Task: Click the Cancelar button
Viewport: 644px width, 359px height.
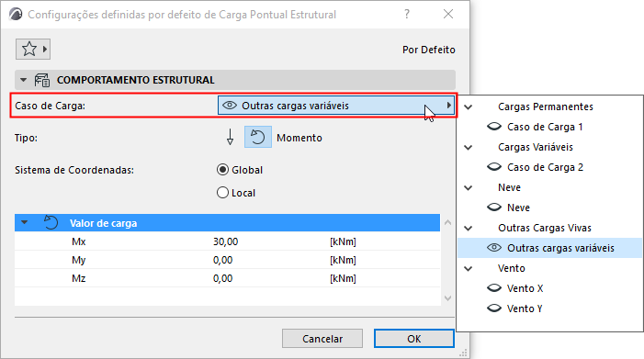Action: pos(322,339)
